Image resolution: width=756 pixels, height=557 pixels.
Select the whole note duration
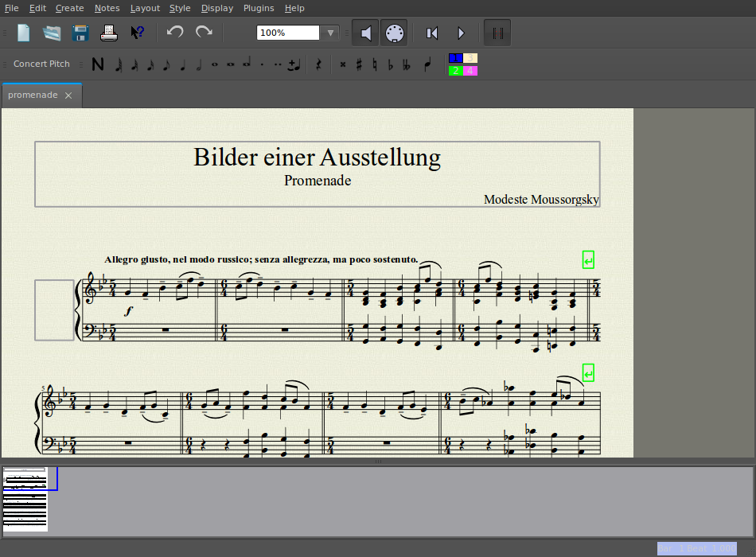pos(214,64)
